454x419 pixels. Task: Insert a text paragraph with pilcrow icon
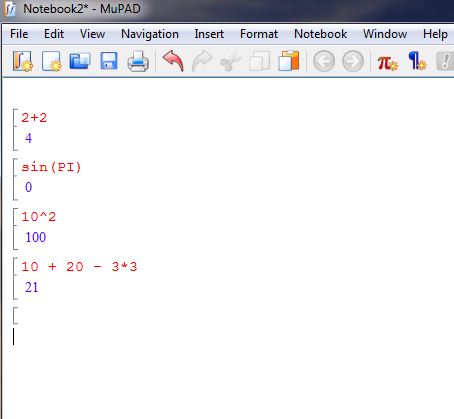(417, 61)
